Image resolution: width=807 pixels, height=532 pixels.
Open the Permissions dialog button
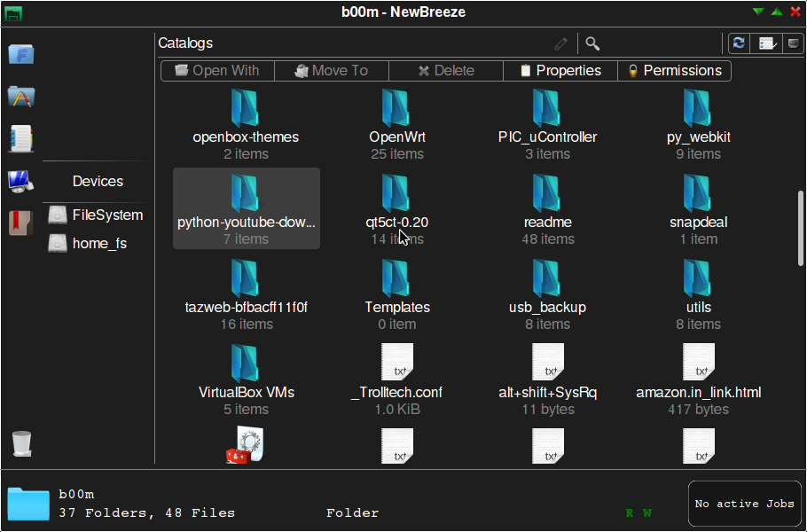tap(674, 70)
